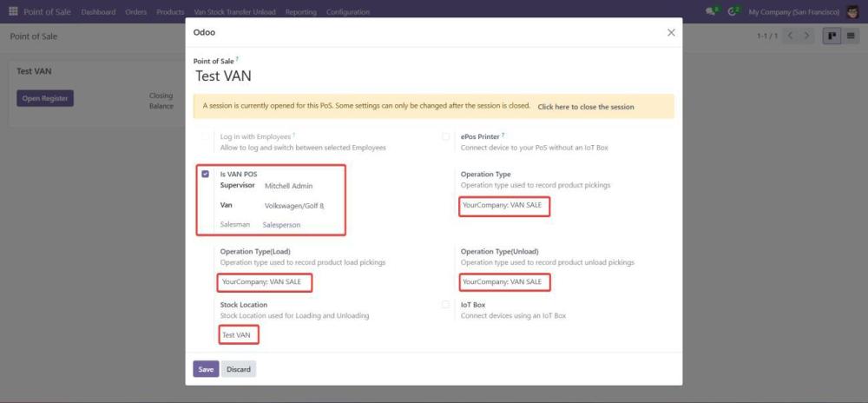
Task: Uncheck the Is VAN POS checkbox
Action: pos(206,174)
